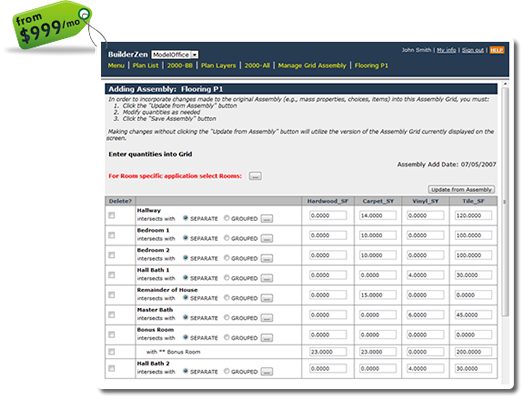Click Update from Assembly button
The height and width of the screenshot is (400, 523).
[461, 189]
